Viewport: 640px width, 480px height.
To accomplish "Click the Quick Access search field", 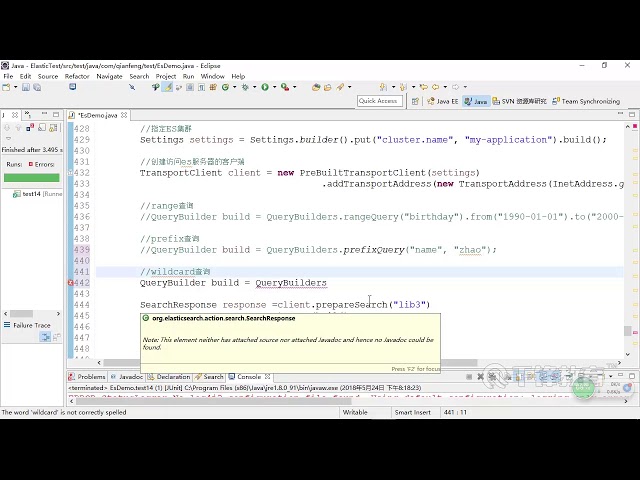I will coord(380,101).
